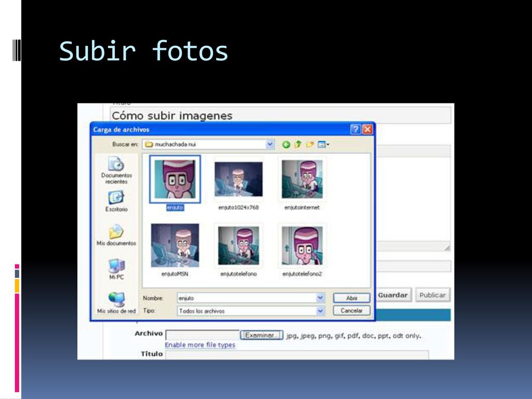Select the enjutoMSN thumbnail
This screenshot has width=532, height=399.
(175, 245)
